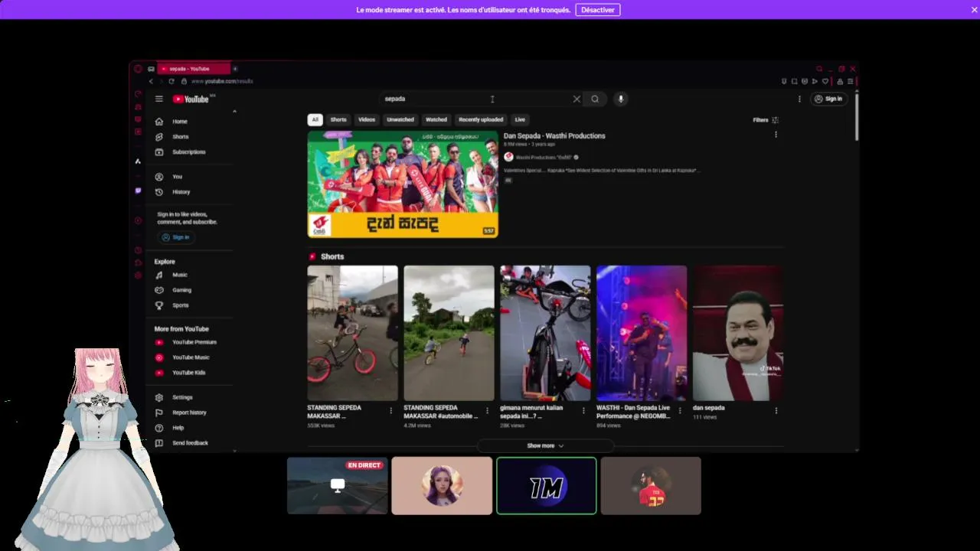Screen dimensions: 980x551
Task: Open more options for Dan Sepada video
Action: tap(776, 135)
